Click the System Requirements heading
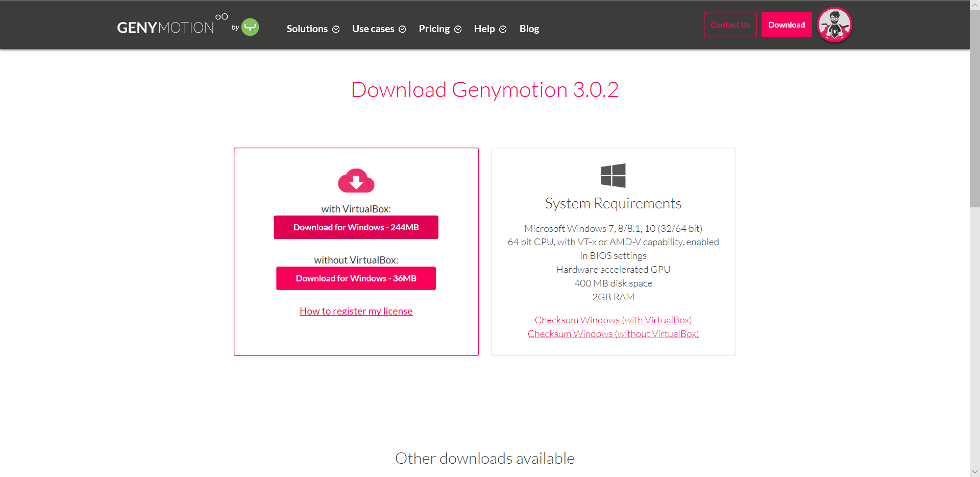This screenshot has width=980, height=477. pyautogui.click(x=614, y=203)
